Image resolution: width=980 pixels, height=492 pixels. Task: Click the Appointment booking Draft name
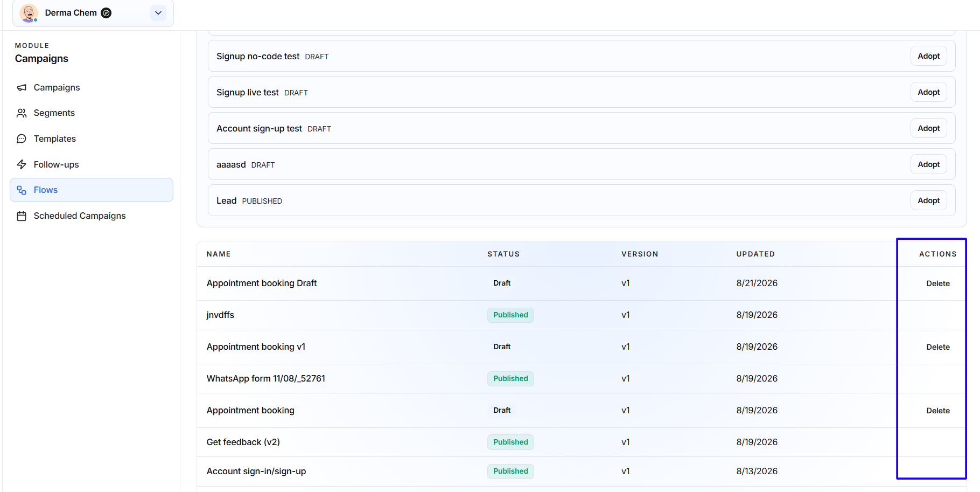[x=262, y=283]
